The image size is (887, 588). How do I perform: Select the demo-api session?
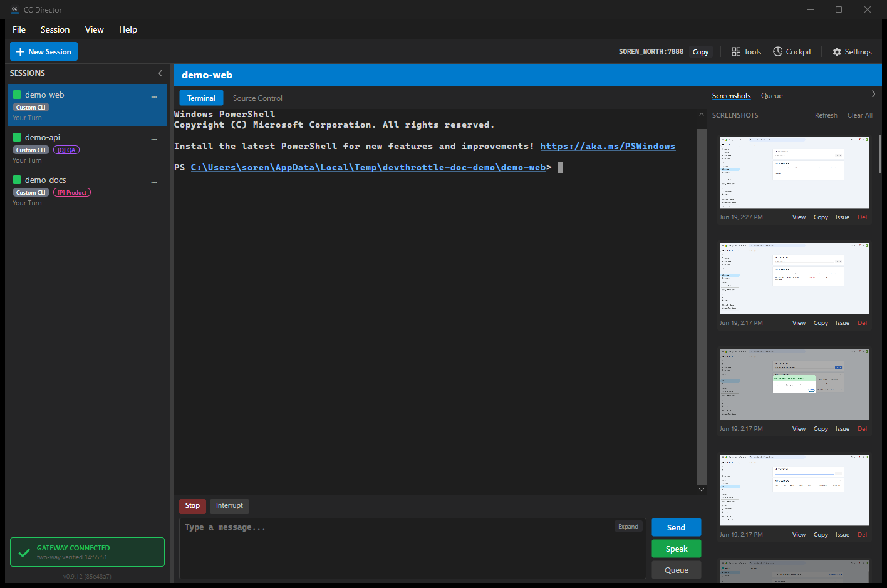[x=87, y=148]
